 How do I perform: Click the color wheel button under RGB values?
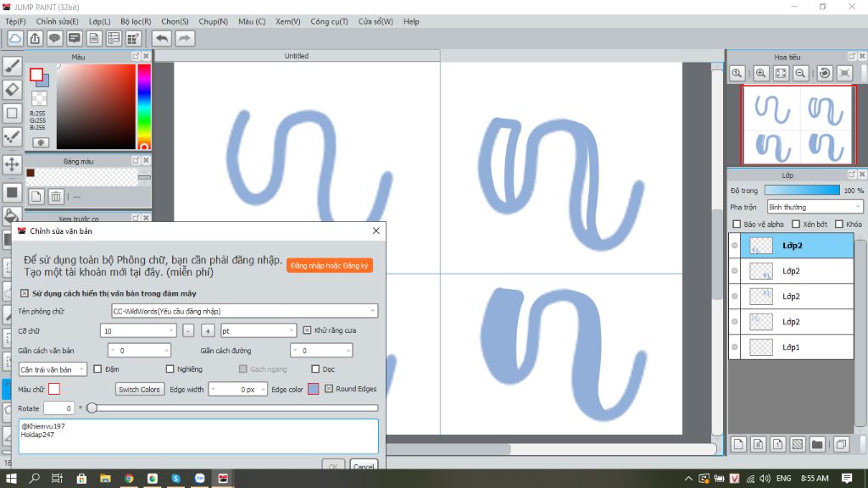[x=41, y=142]
